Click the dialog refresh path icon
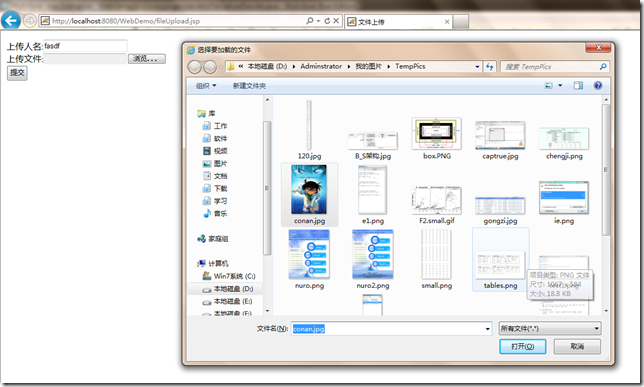 [x=490, y=67]
